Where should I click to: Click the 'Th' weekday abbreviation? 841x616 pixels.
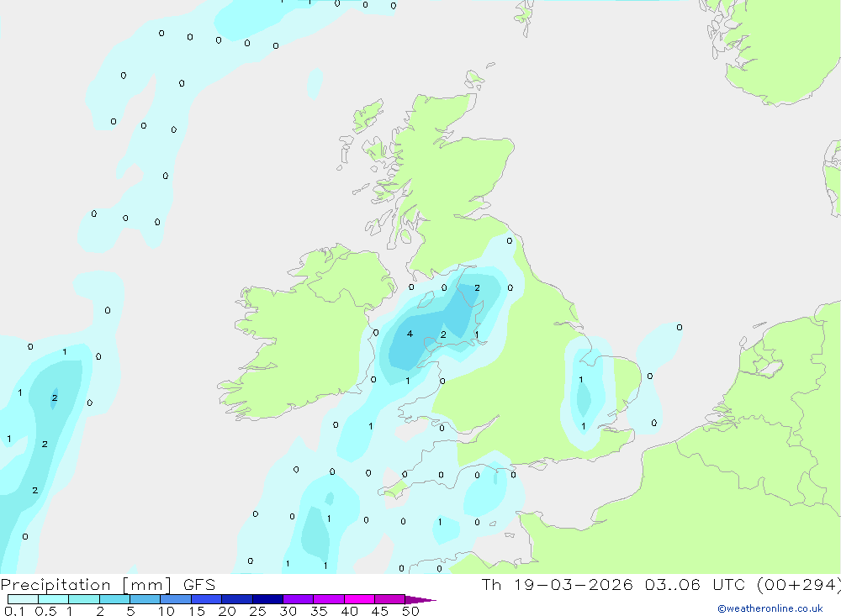tap(491, 585)
